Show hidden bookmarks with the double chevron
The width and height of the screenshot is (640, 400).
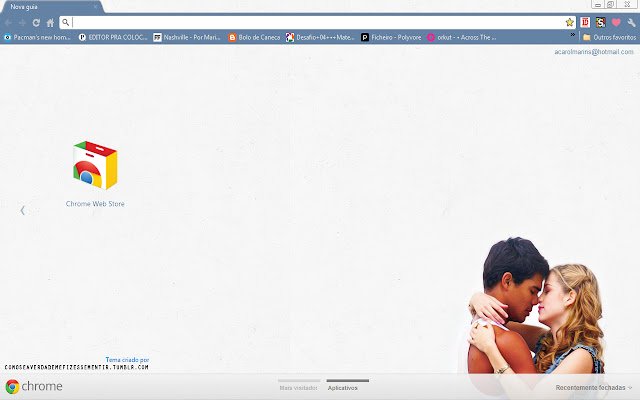573,35
